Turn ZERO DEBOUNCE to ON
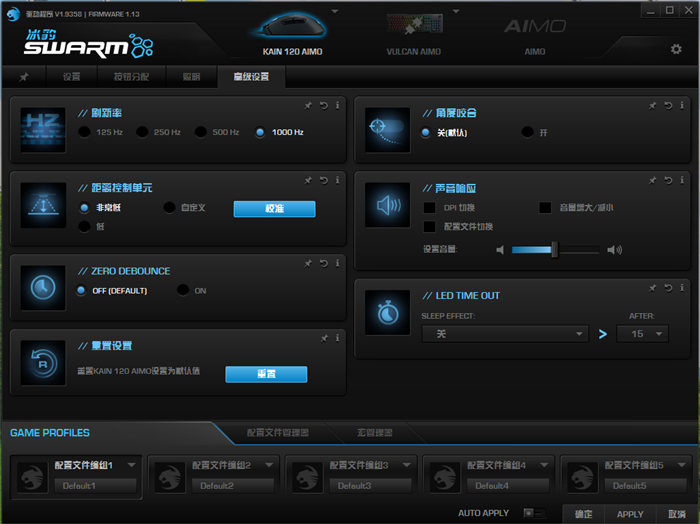Viewport: 700px width, 524px height. click(x=183, y=290)
